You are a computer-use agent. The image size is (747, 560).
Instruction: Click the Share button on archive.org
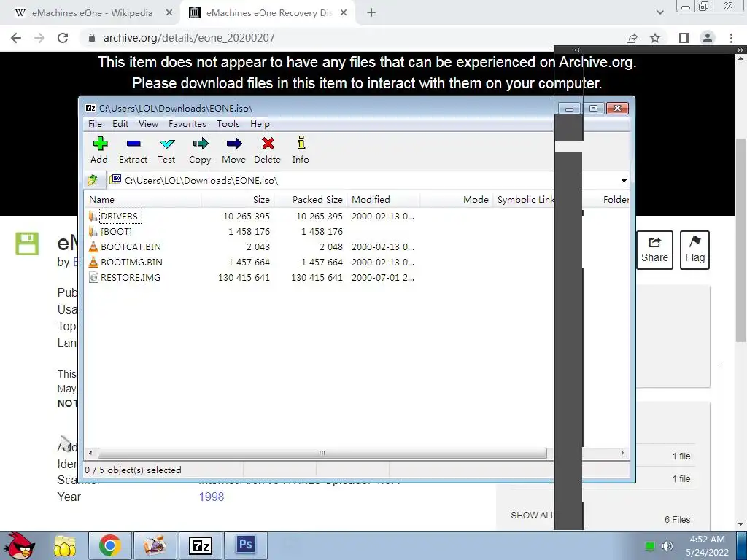click(x=654, y=250)
